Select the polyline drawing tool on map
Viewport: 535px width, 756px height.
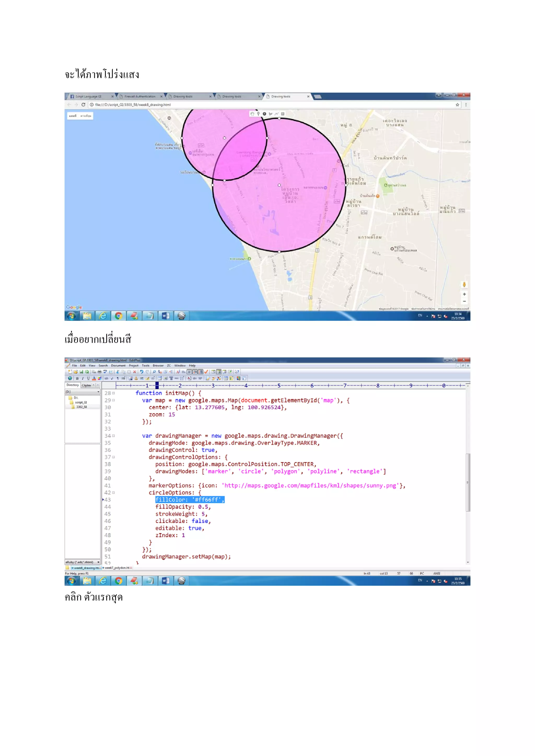(276, 114)
